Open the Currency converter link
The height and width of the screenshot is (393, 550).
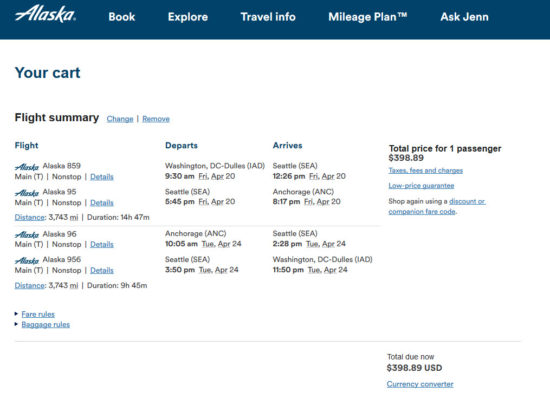click(x=420, y=384)
